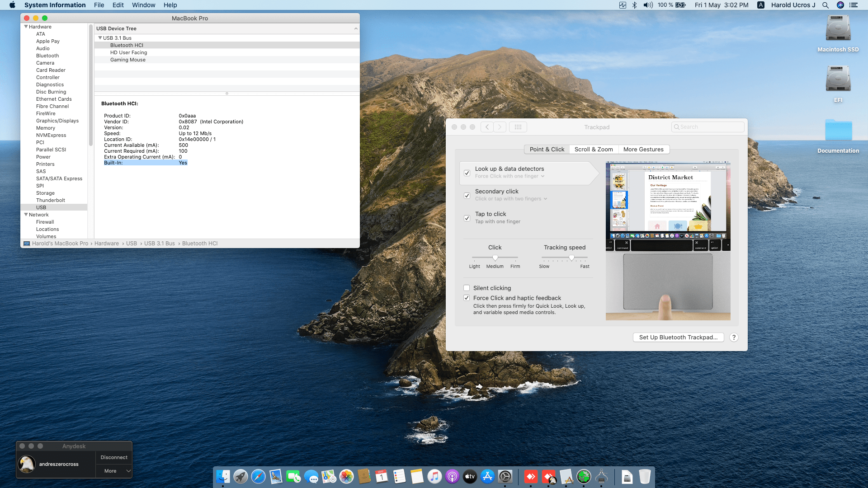Open Contacts from the Dock

click(x=364, y=476)
